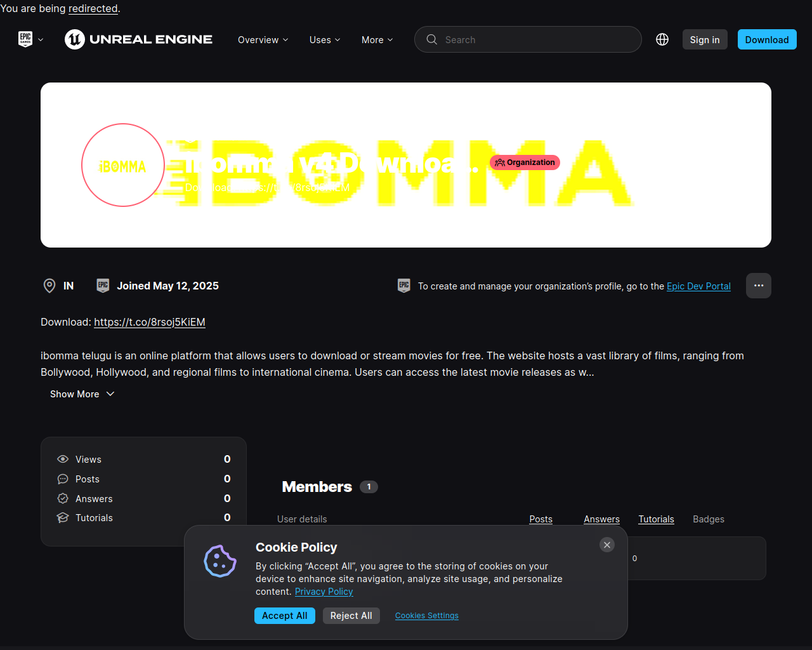Open the Overview menu
Viewport: 812px width, 650px height.
263,39
